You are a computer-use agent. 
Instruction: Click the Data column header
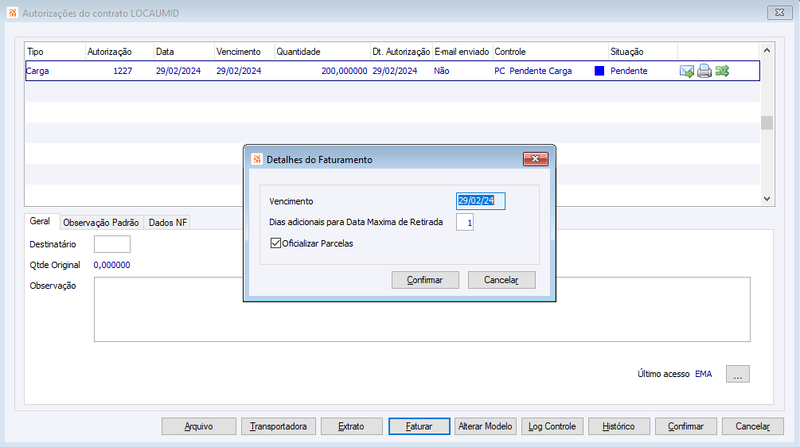184,52
